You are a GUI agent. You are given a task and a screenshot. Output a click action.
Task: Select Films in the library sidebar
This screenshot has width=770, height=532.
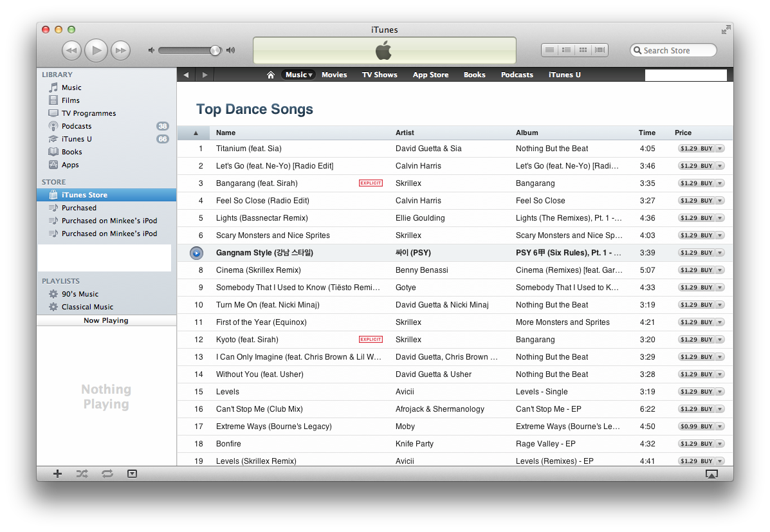107,100
